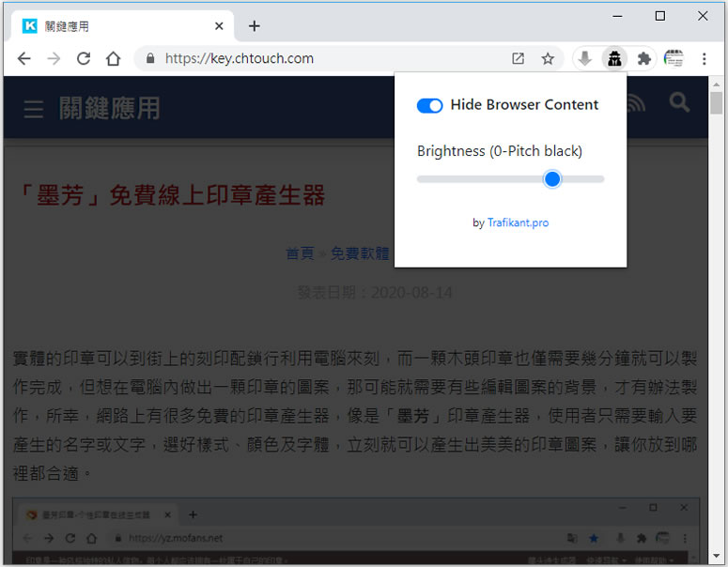The height and width of the screenshot is (567, 728).
Task: Toggle the Hide Browser Content switch
Action: pos(429,105)
